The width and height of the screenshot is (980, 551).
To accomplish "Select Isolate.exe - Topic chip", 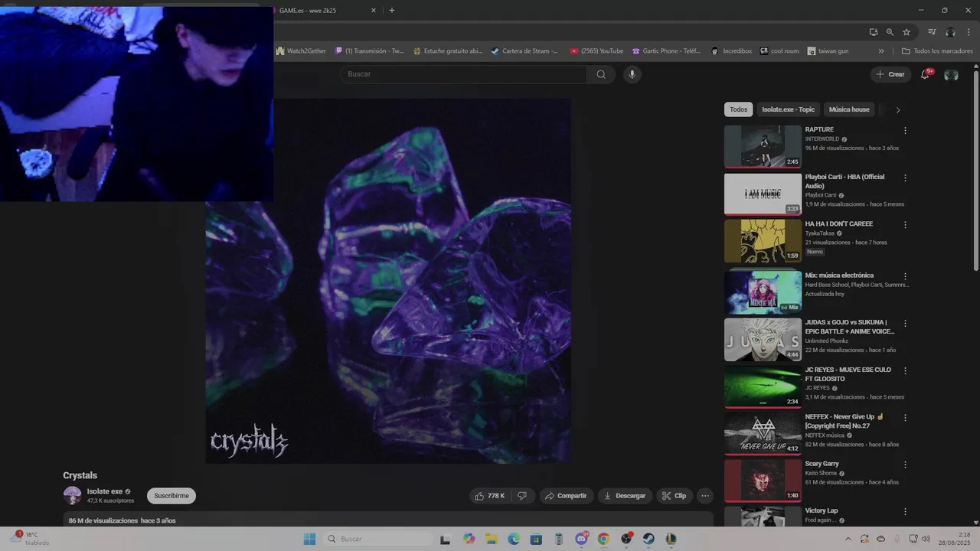I will tap(788, 109).
